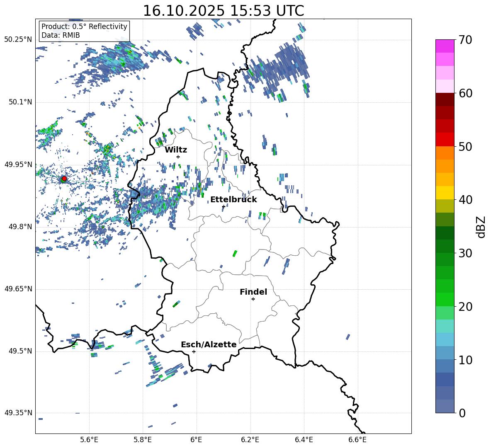Click the cross marker under Ettelbruck

[x=224, y=206]
